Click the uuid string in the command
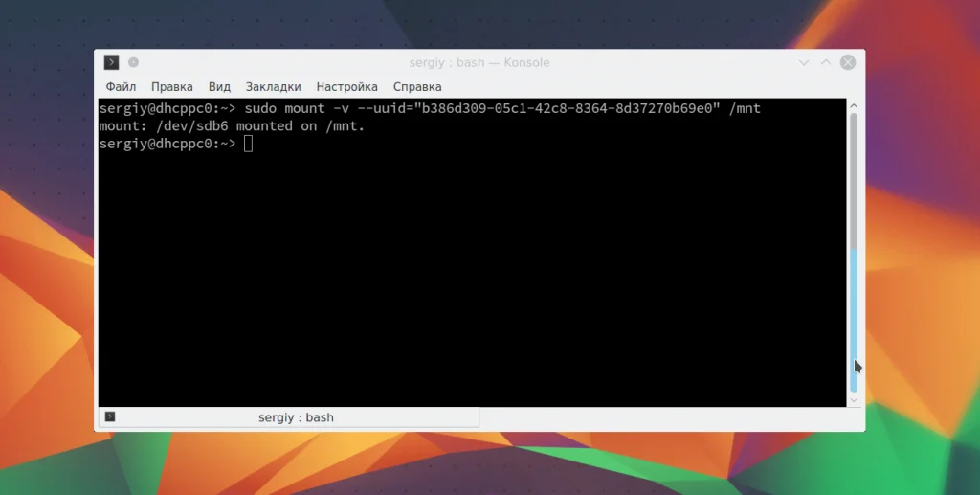Viewport: 980px width, 495px height. click(568, 109)
